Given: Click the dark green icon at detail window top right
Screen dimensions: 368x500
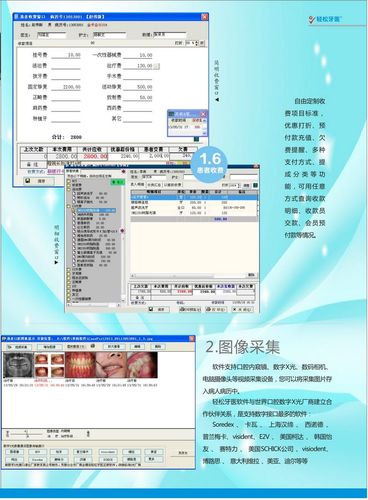Looking at the screenshot, I should click(255, 185).
